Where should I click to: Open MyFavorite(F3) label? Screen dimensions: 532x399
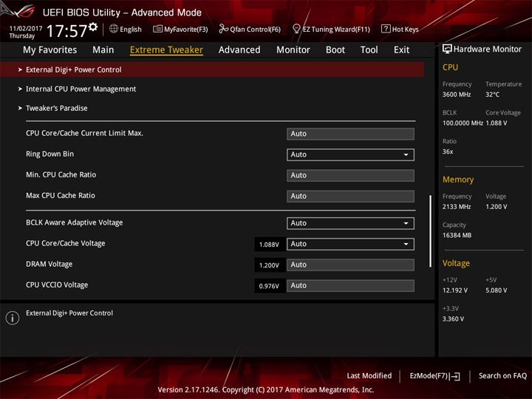point(186,30)
